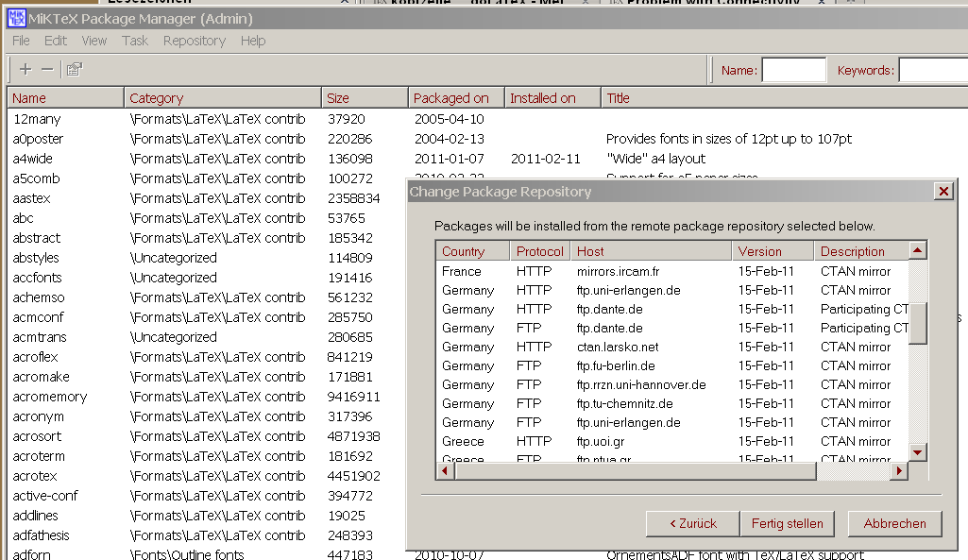Image resolution: width=968 pixels, height=560 pixels.
Task: Sort packages by the Name column
Action: coord(65,98)
